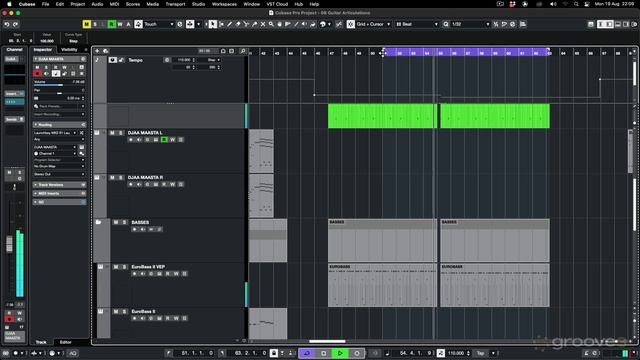The image size is (640, 360).
Task: Select the Object Selection arrow tool
Action: tap(213, 24)
